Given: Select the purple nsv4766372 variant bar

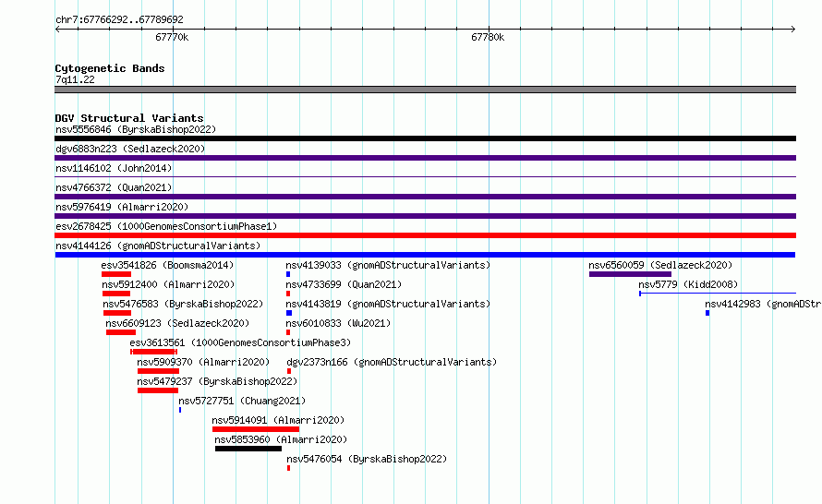Looking at the screenshot, I should click(x=425, y=197).
